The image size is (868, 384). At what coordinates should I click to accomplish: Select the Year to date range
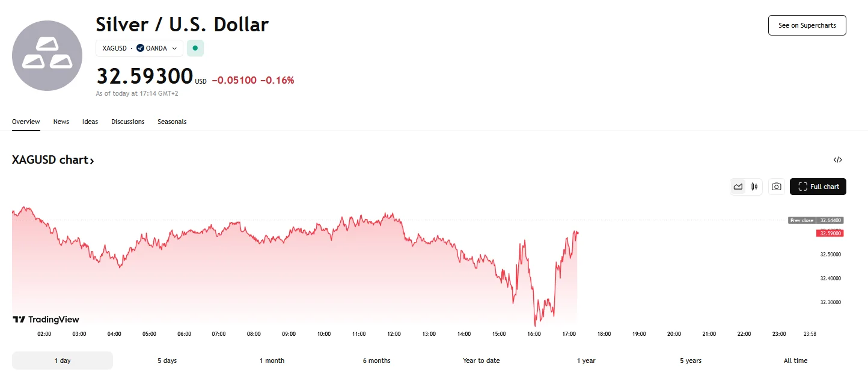pyautogui.click(x=481, y=361)
